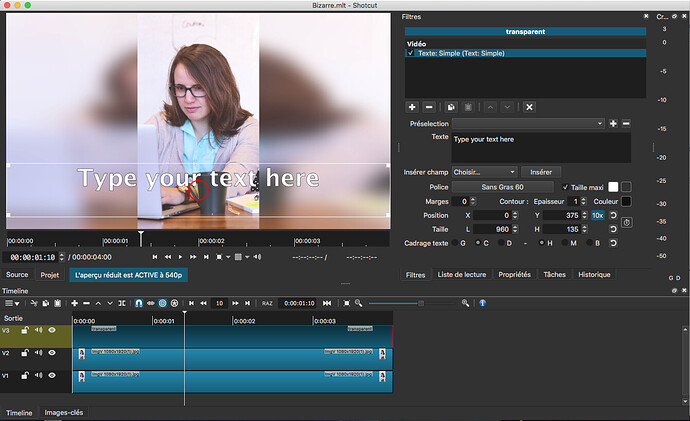Open the Choisir... field dropdown

click(x=484, y=172)
